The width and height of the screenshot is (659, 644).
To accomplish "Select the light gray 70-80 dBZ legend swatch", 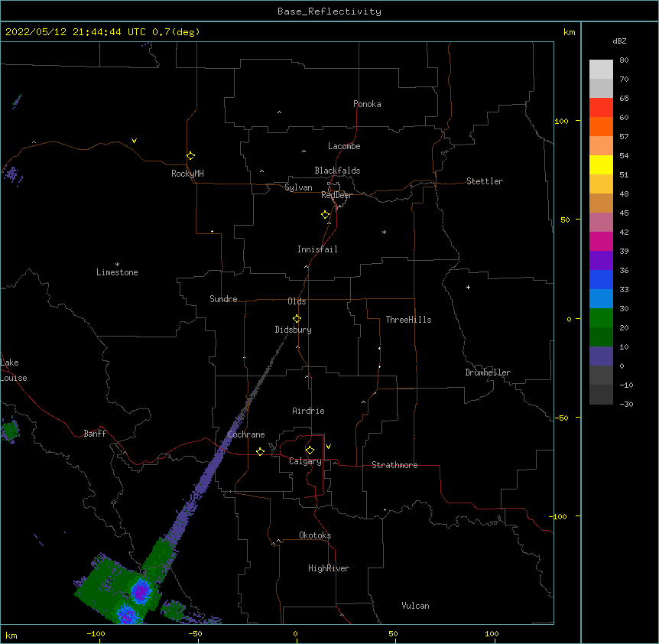I will (601, 70).
